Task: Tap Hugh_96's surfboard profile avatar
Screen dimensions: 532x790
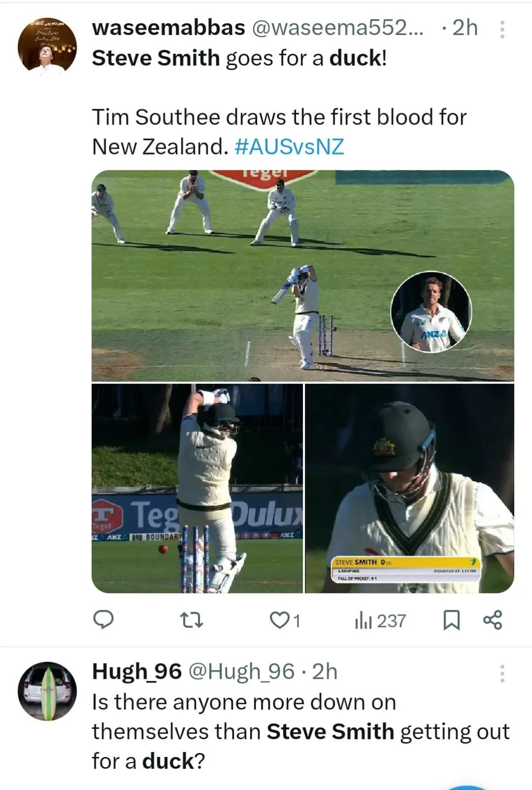Action: pyautogui.click(x=47, y=691)
